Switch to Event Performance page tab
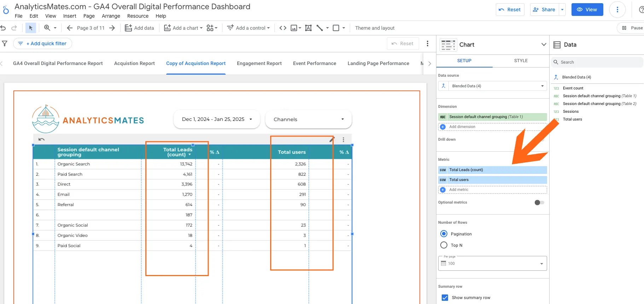The image size is (644, 304). [314, 63]
